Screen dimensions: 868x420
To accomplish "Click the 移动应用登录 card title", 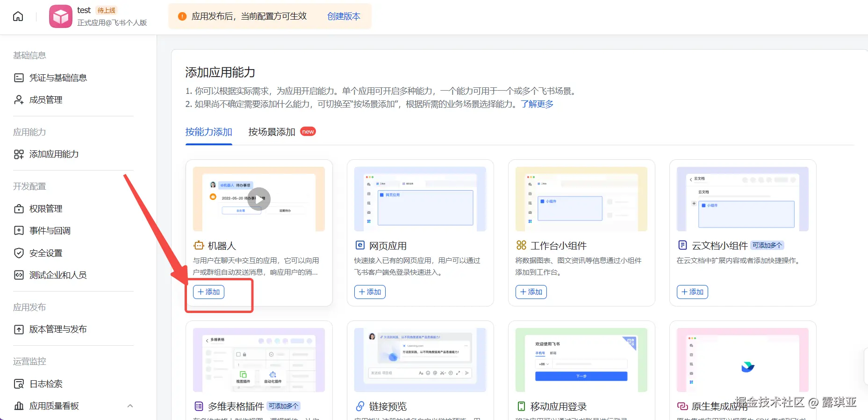I will click(x=559, y=406).
